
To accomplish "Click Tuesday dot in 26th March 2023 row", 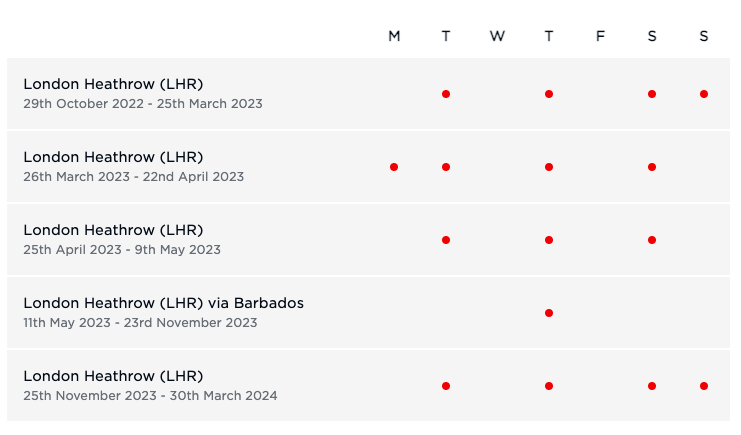I will pyautogui.click(x=446, y=167).
